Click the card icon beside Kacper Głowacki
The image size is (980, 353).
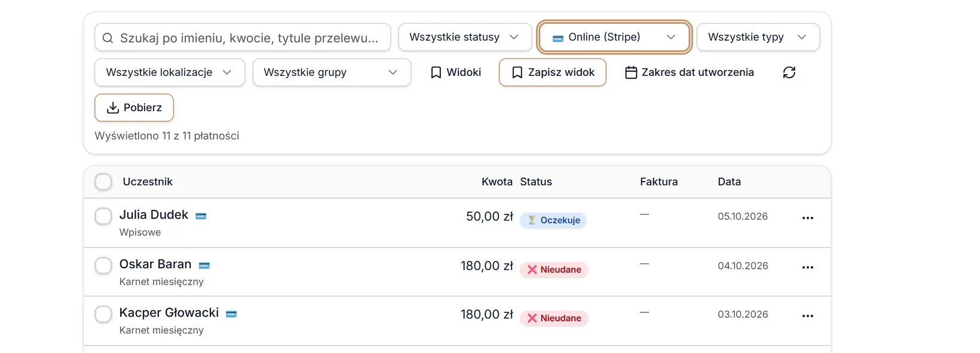[x=231, y=314]
